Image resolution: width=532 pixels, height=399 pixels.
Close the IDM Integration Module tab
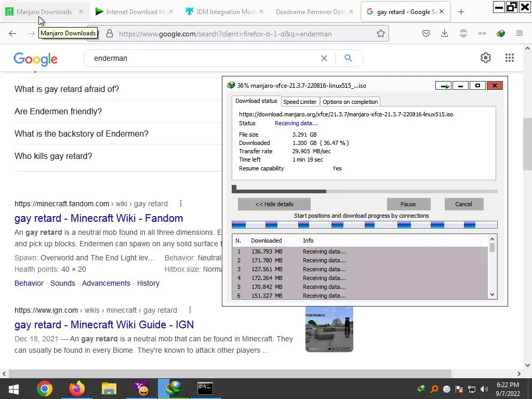(x=261, y=12)
